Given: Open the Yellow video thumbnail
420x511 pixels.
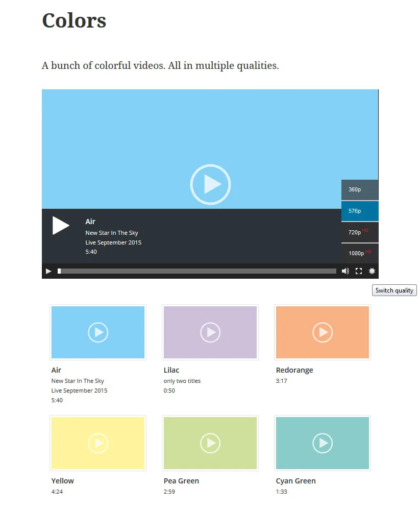Looking at the screenshot, I should coord(98,443).
